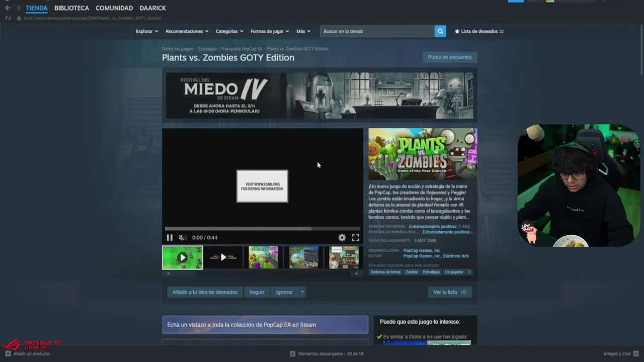
Task: Click Añadir a tu lista de deseados
Action: [205, 292]
